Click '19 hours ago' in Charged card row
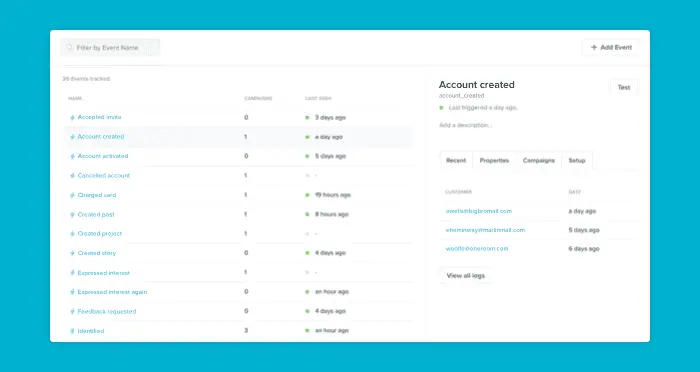Image resolution: width=700 pixels, height=372 pixels. pyautogui.click(x=333, y=195)
